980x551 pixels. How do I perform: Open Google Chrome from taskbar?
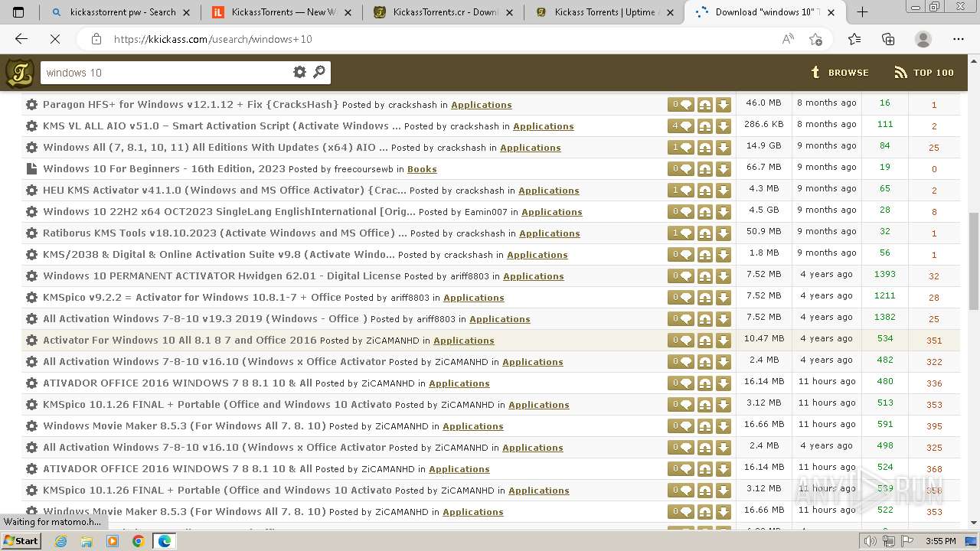click(138, 541)
